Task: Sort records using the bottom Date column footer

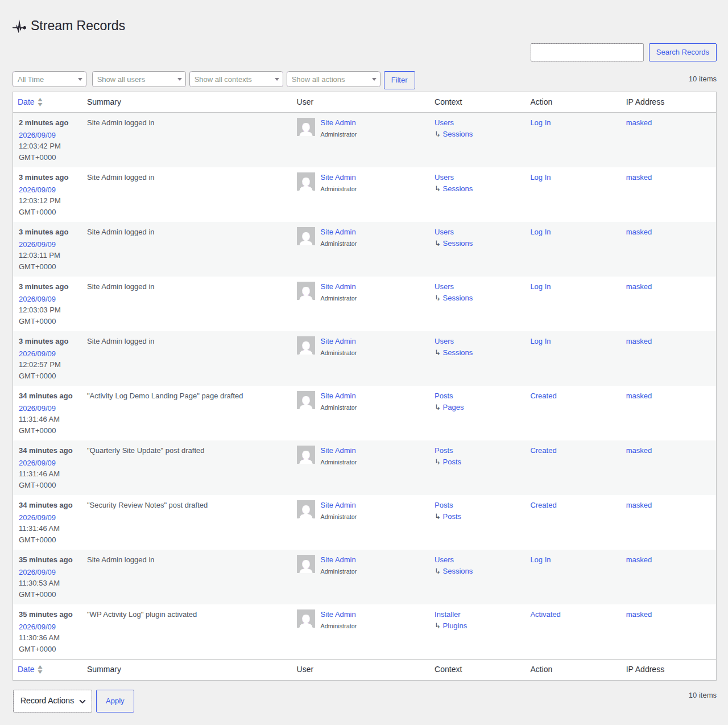Action: click(x=30, y=669)
